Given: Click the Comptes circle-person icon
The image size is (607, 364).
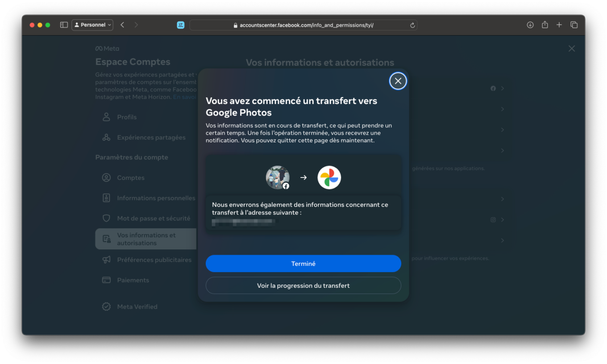Looking at the screenshot, I should [x=106, y=178].
